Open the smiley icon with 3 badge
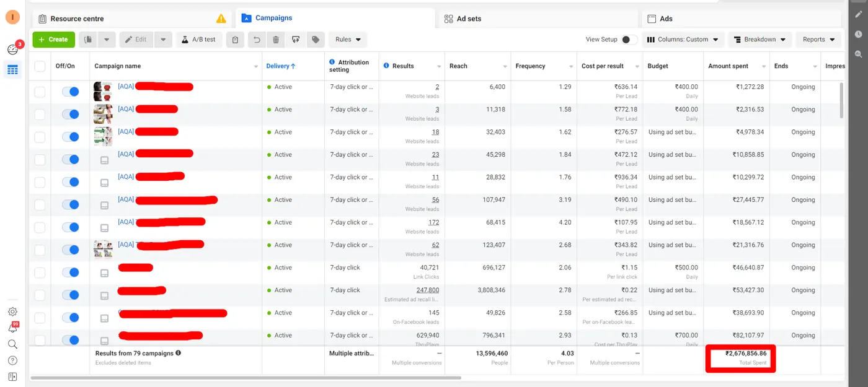The height and width of the screenshot is (387, 868). (12, 49)
